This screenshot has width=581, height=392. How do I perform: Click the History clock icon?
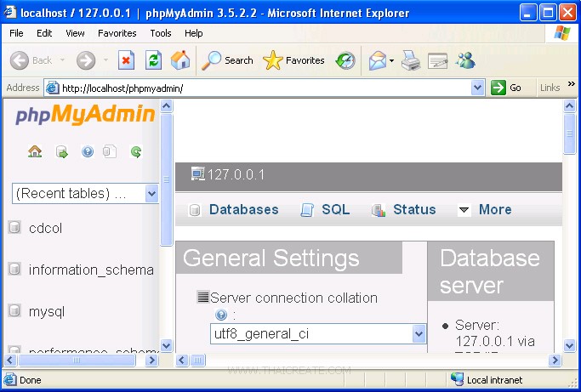345,60
